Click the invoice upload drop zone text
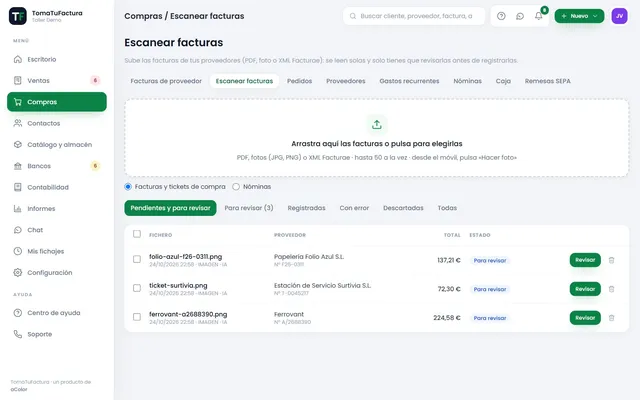Viewport: 640px width, 400px height. tap(377, 144)
